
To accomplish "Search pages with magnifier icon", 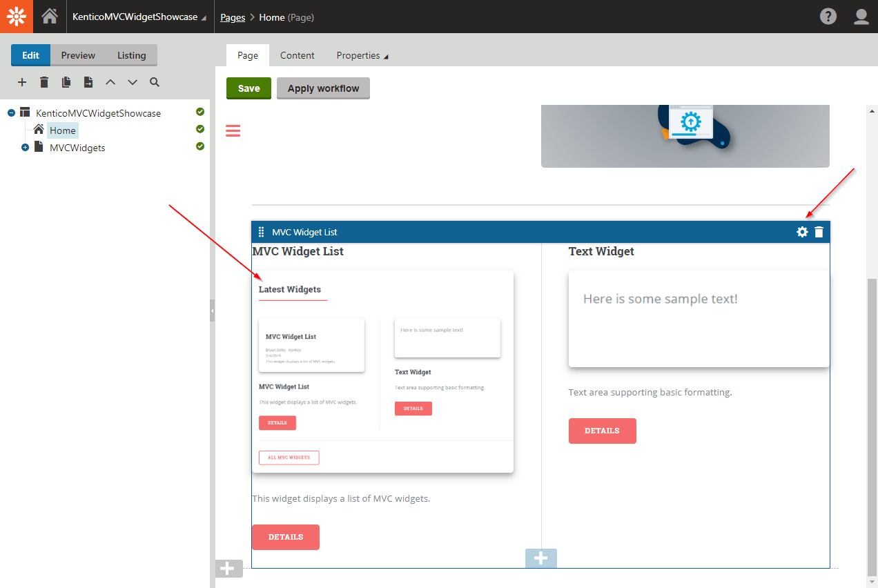I will 155,82.
